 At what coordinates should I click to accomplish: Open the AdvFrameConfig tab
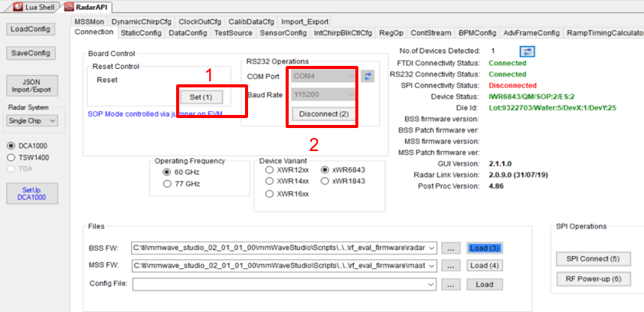click(531, 33)
